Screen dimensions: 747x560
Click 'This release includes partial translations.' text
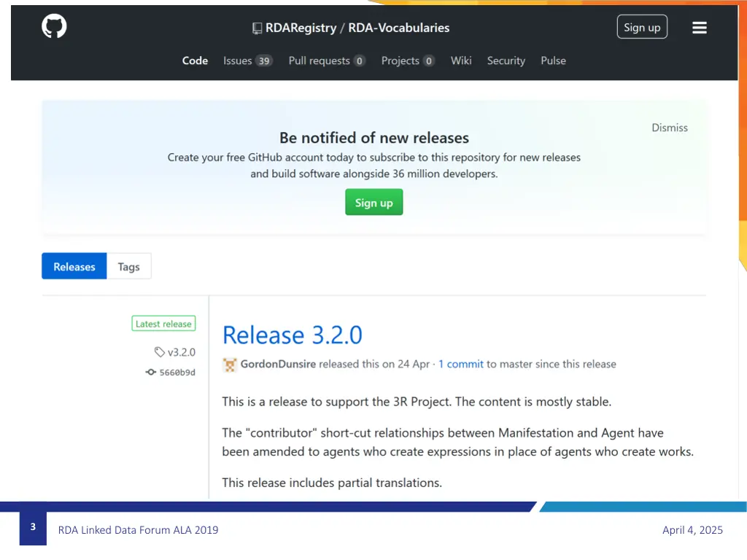click(332, 483)
